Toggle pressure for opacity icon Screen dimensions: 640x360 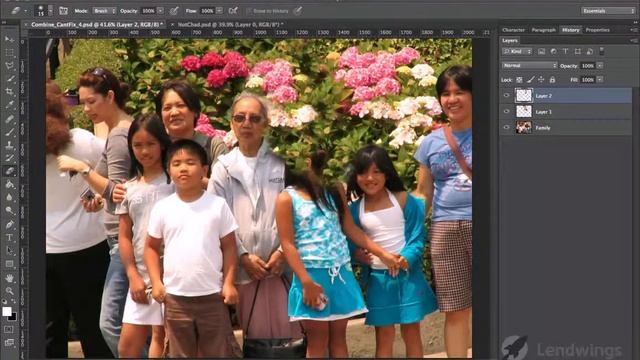[174, 11]
